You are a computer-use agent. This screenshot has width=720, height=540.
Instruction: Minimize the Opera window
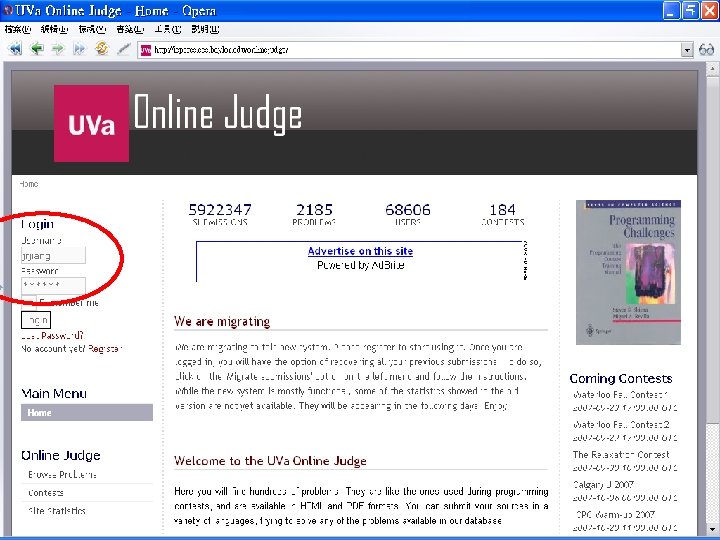671,10
